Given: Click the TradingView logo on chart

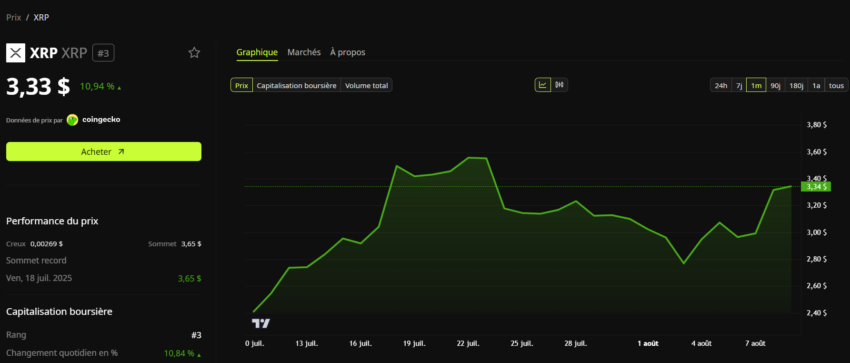Looking at the screenshot, I should click(261, 323).
